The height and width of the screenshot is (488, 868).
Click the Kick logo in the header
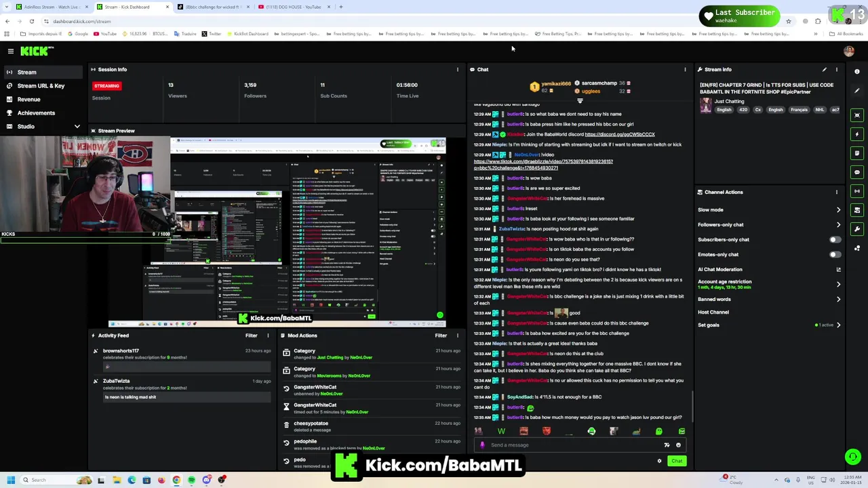coord(37,51)
